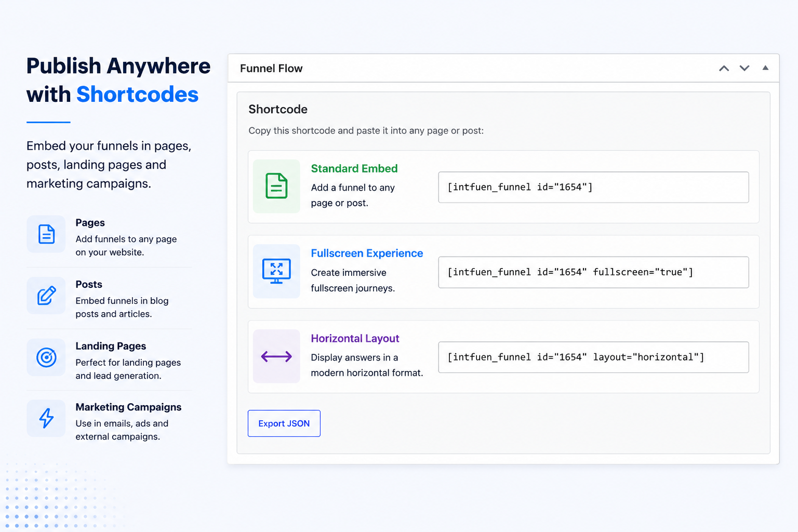
Task: Click the Standard Embed heading
Action: [x=354, y=168]
